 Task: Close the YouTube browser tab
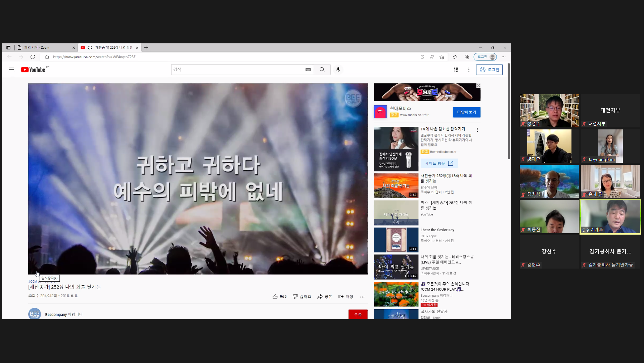137,48
